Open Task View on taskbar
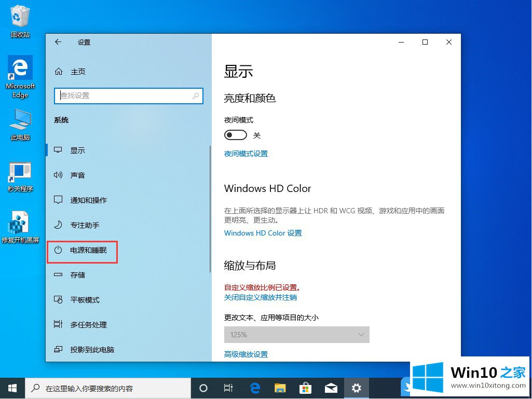This screenshot has height=399, width=532. pyautogui.click(x=228, y=388)
